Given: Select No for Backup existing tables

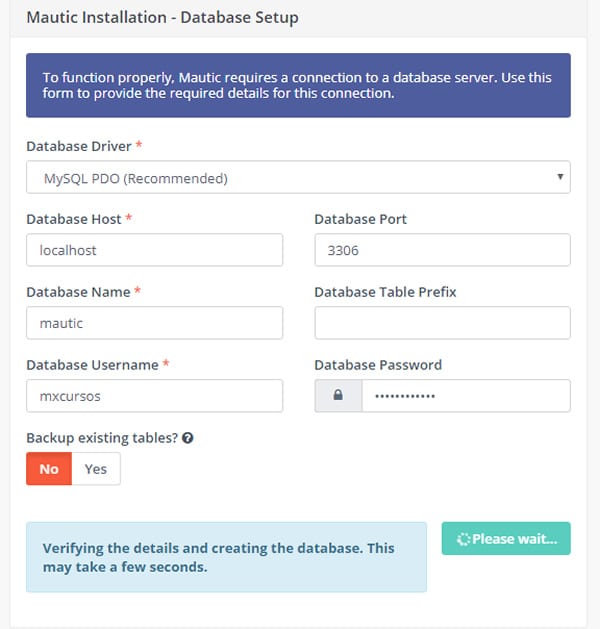Looking at the screenshot, I should click(x=49, y=469).
